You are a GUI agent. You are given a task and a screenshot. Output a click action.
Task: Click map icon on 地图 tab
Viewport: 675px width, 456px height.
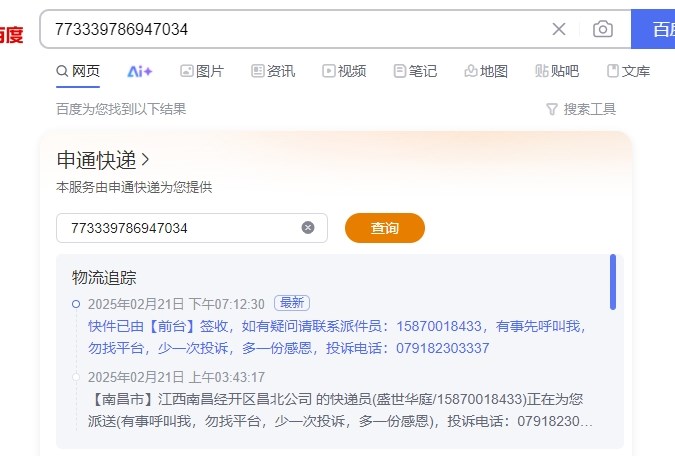pyautogui.click(x=471, y=71)
